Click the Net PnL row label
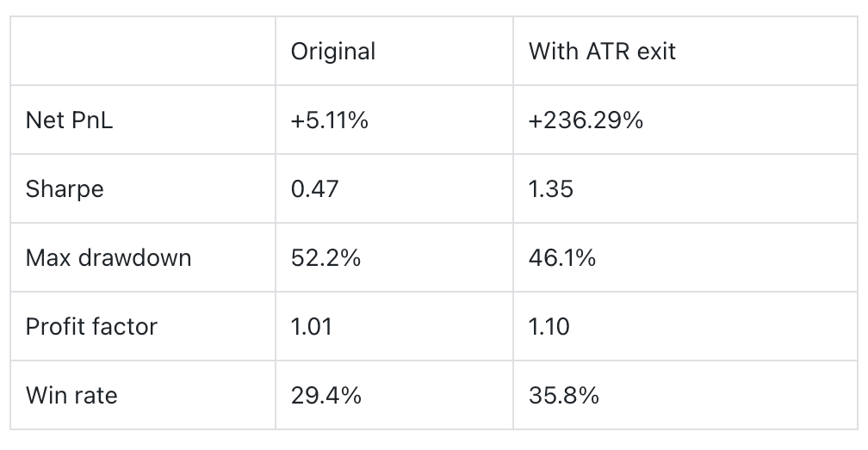The height and width of the screenshot is (450, 868). (x=69, y=120)
